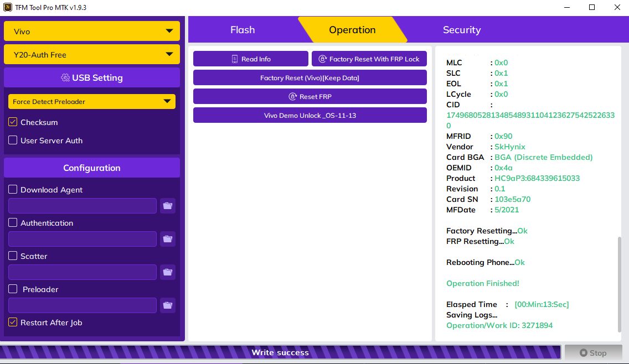Click the Write success progress bar
The height and width of the screenshot is (364, 629).
coord(280,352)
